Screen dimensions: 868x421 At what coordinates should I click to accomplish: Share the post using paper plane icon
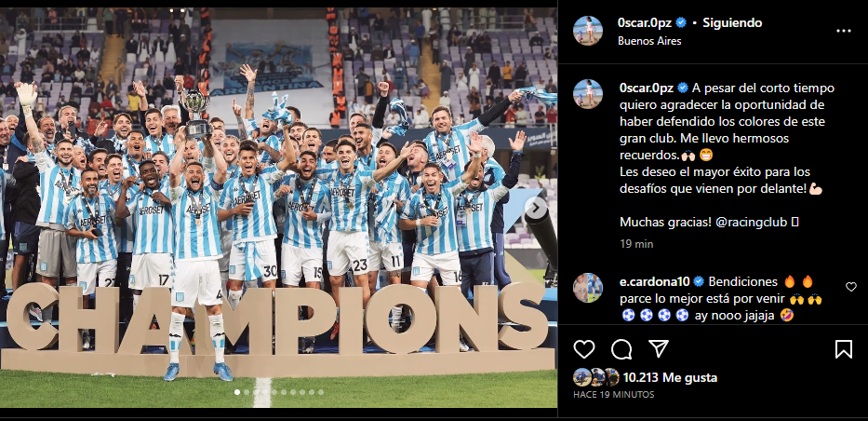pos(658,349)
